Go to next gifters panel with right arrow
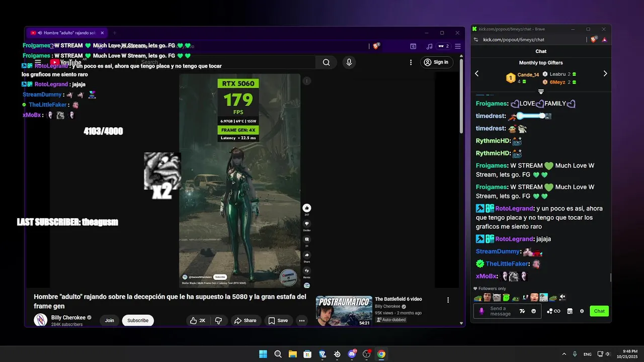Image resolution: width=644 pixels, height=362 pixels. click(x=605, y=73)
